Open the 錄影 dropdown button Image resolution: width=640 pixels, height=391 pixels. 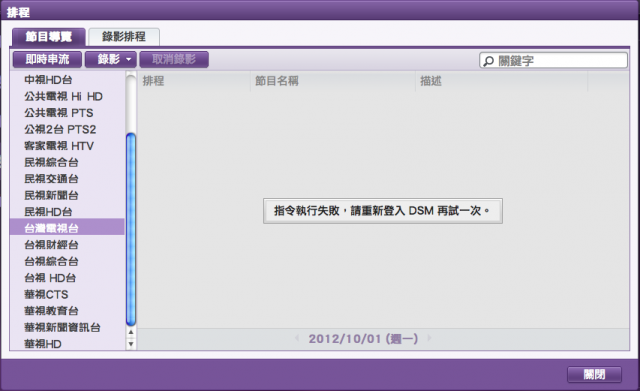(111, 60)
